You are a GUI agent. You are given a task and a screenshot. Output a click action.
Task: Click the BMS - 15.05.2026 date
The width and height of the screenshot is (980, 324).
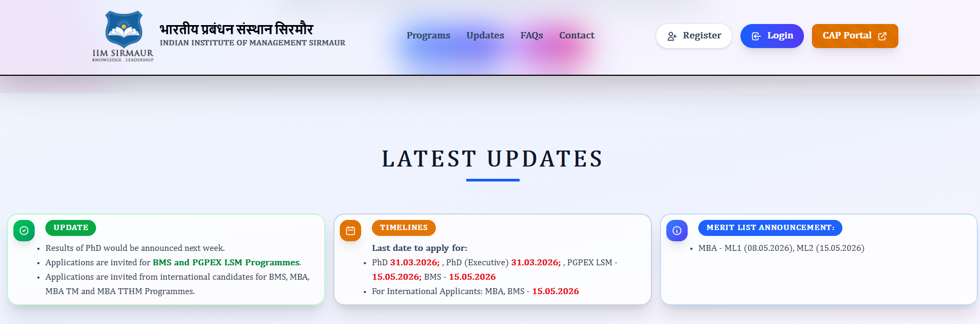click(x=472, y=277)
